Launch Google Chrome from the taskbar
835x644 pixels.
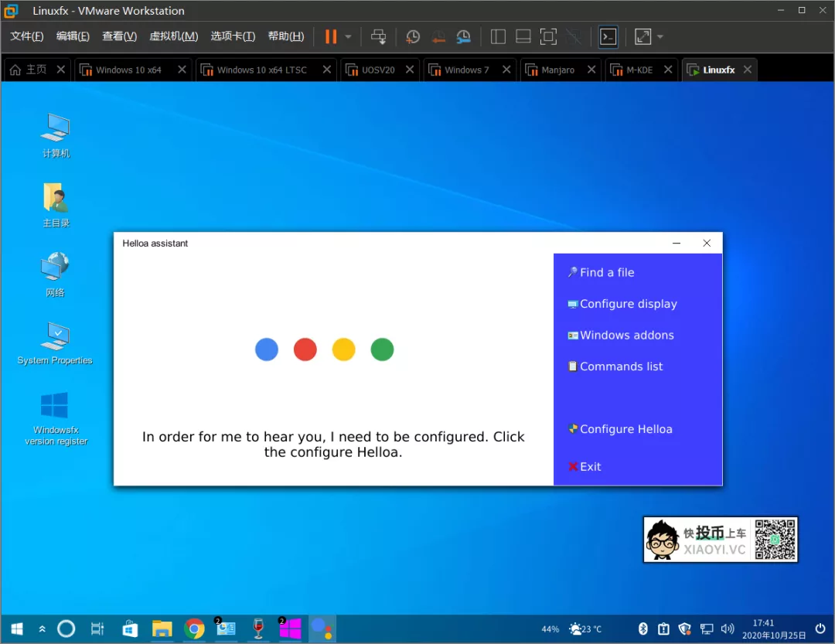point(194,629)
